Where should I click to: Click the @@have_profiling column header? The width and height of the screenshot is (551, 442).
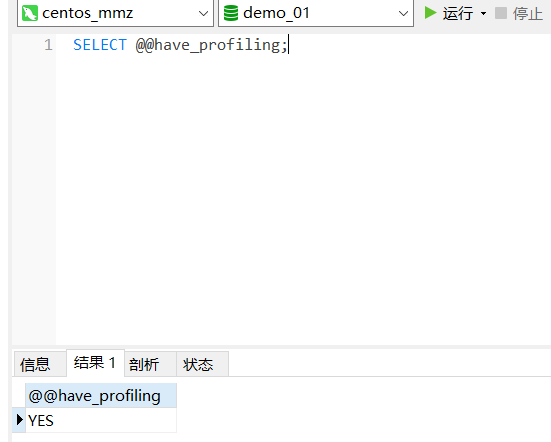coord(101,396)
